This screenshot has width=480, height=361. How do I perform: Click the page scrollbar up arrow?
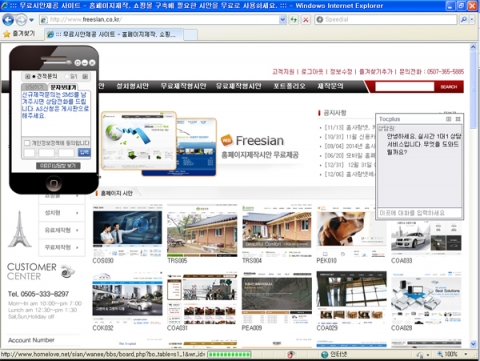tap(473, 47)
